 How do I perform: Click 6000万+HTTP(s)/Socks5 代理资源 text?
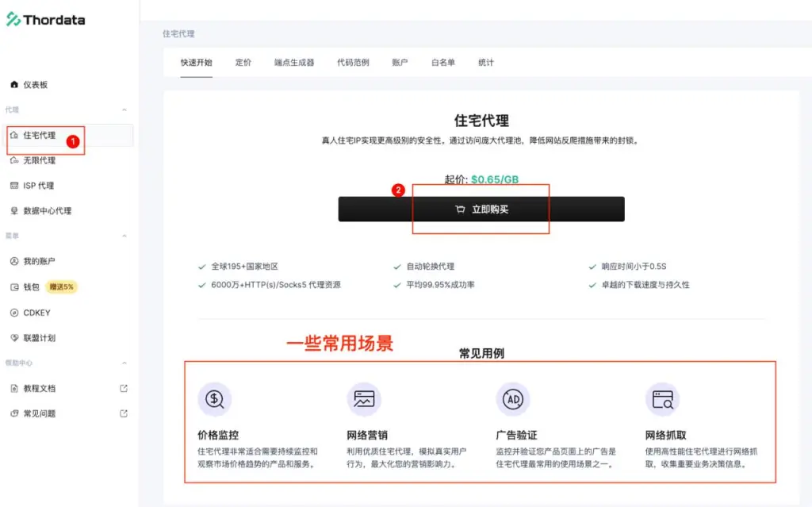[276, 285]
